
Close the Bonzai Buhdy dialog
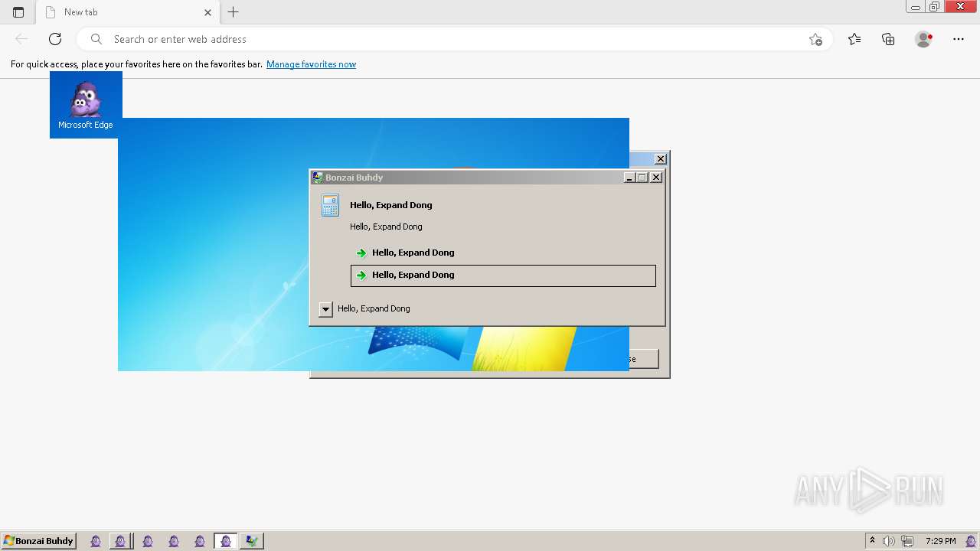[656, 178]
